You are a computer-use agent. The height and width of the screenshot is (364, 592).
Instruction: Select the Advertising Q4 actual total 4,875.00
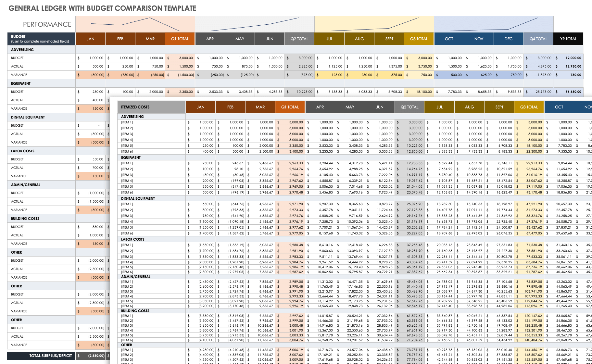(538, 66)
